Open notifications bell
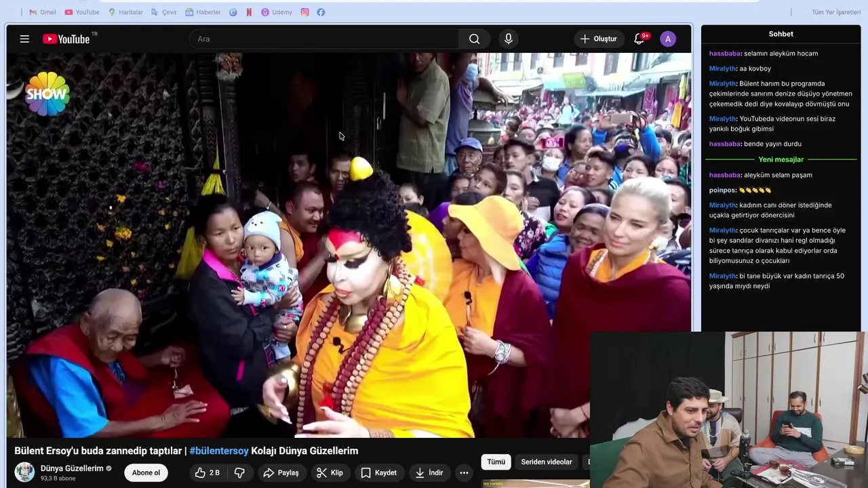Image resolution: width=868 pixels, height=488 pixels. (639, 39)
